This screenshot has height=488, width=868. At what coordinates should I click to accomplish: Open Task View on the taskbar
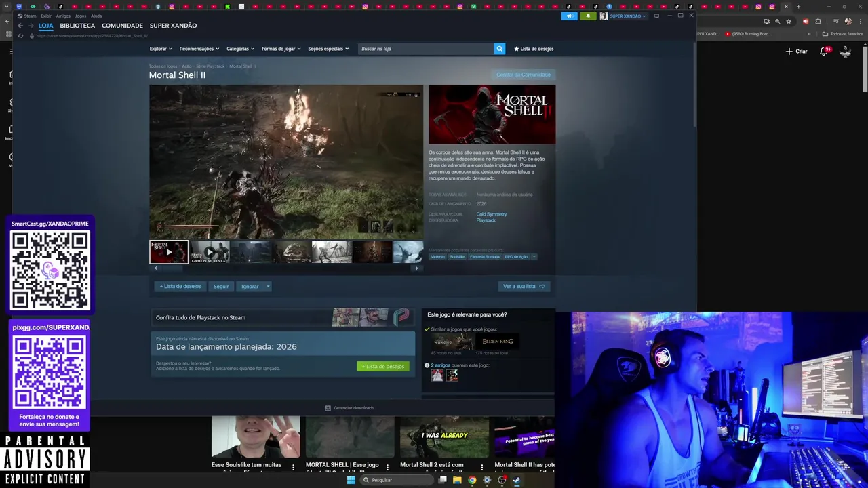tap(442, 480)
